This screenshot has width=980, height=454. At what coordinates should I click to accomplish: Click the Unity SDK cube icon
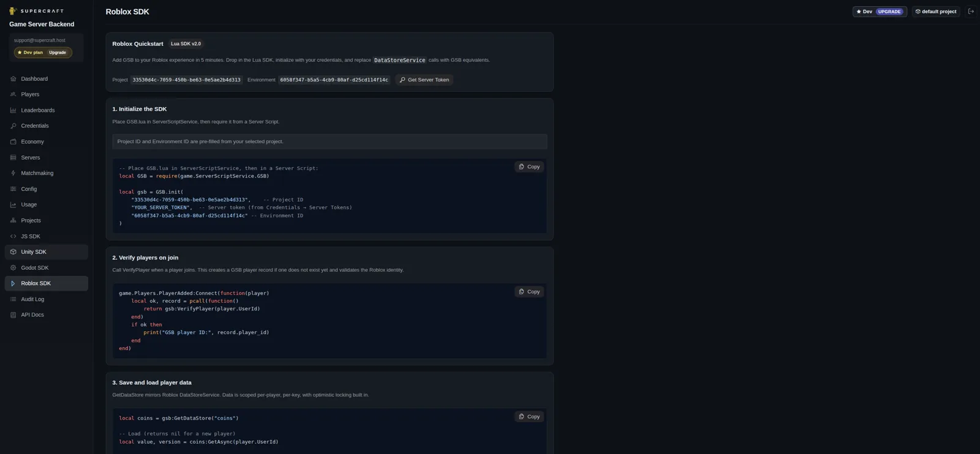[x=12, y=251]
